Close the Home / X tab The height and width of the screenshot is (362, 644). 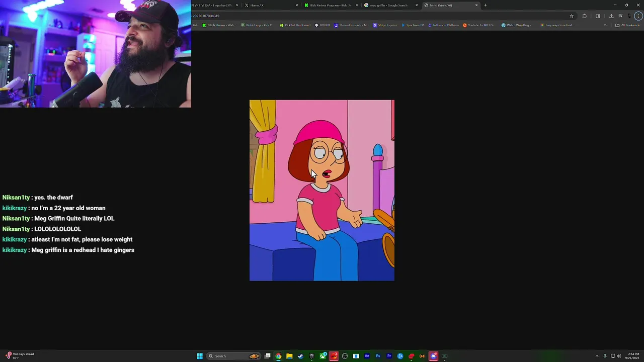pyautogui.click(x=297, y=5)
